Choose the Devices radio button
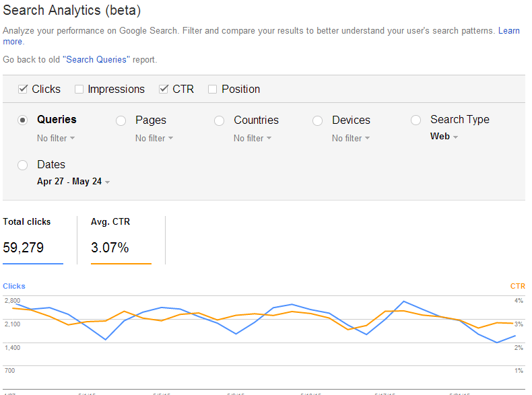Image resolution: width=532 pixels, height=395 pixels. coord(318,120)
